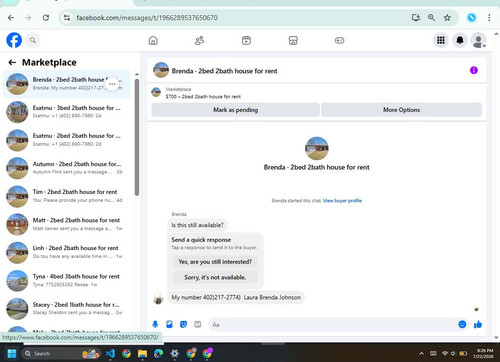
Task: Send 'Sorry, it's not available.' reply
Action: (215, 277)
